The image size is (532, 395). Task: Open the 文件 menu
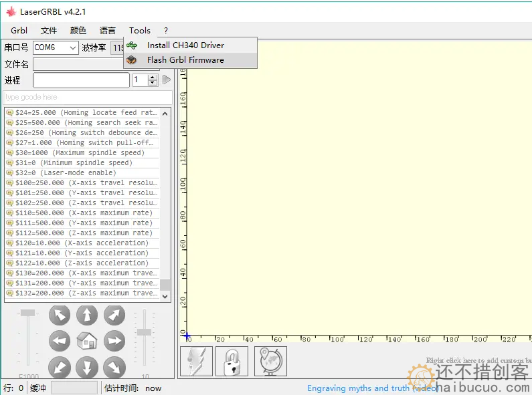[x=49, y=31]
